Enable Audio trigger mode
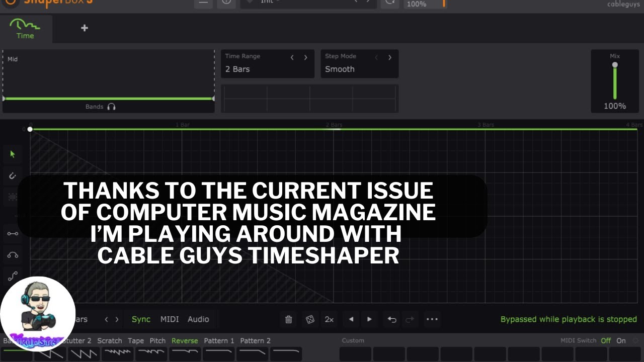Image resolution: width=644 pixels, height=362 pixels. click(198, 319)
